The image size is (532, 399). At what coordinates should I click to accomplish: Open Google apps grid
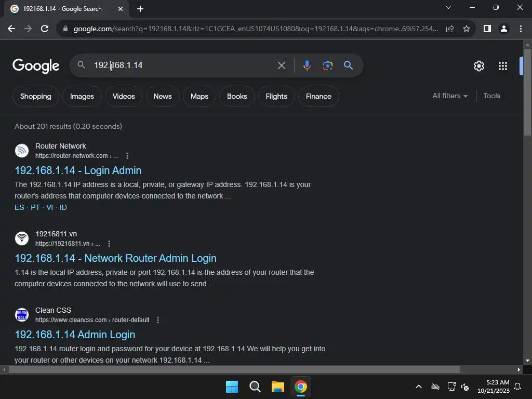tap(503, 66)
